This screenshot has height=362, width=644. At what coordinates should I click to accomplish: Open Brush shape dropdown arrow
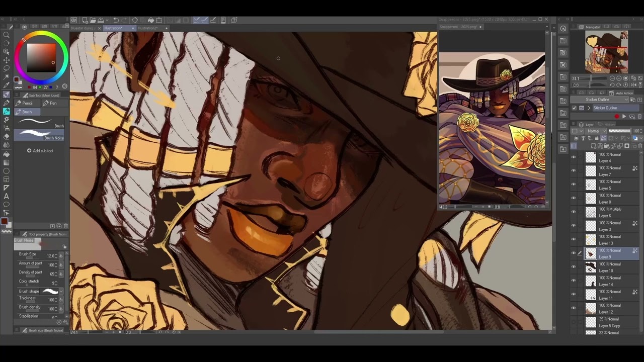click(x=61, y=291)
